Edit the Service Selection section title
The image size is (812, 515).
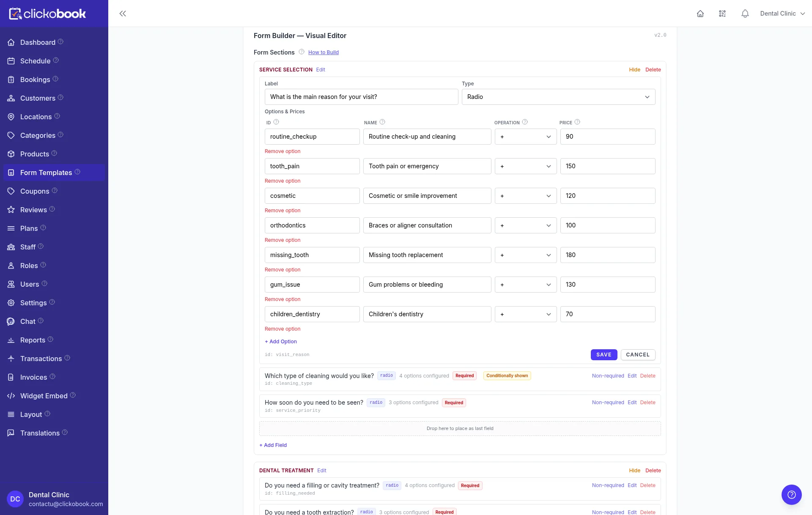click(x=321, y=70)
